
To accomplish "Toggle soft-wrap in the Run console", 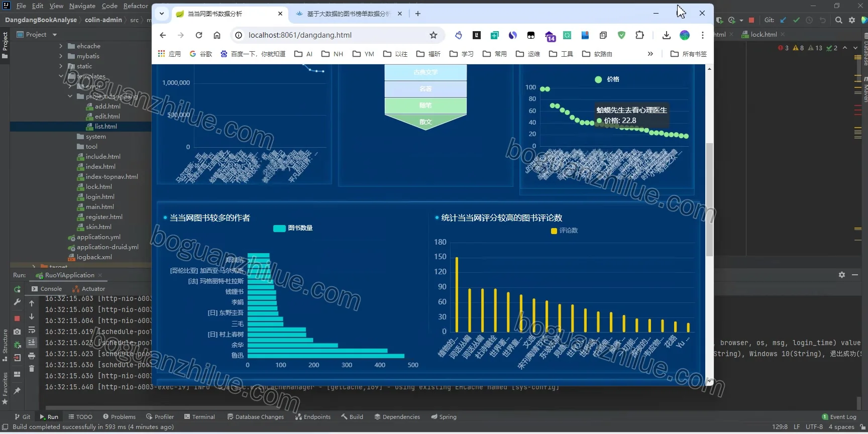I will 32,330.
